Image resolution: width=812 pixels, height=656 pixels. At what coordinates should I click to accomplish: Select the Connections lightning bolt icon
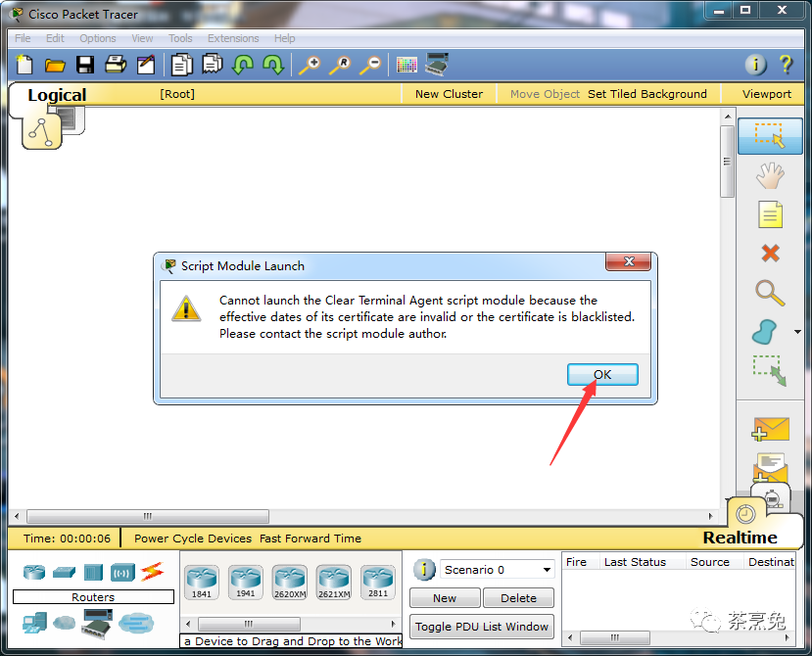152,572
